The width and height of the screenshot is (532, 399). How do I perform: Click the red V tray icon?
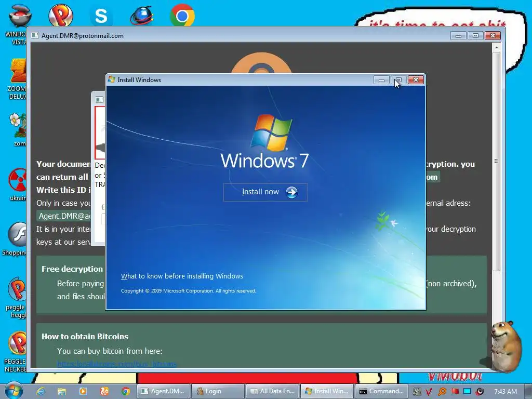[x=429, y=392]
